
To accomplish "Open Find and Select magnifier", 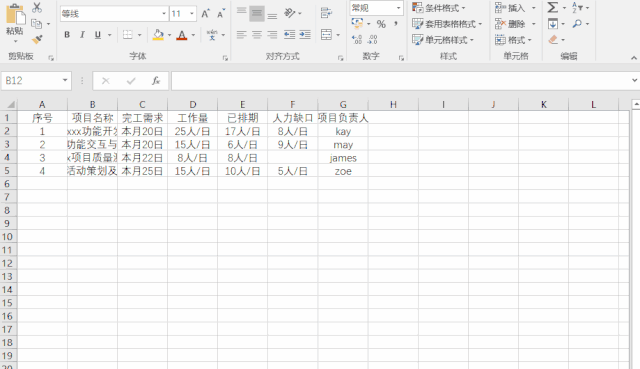I will tap(577, 24).
